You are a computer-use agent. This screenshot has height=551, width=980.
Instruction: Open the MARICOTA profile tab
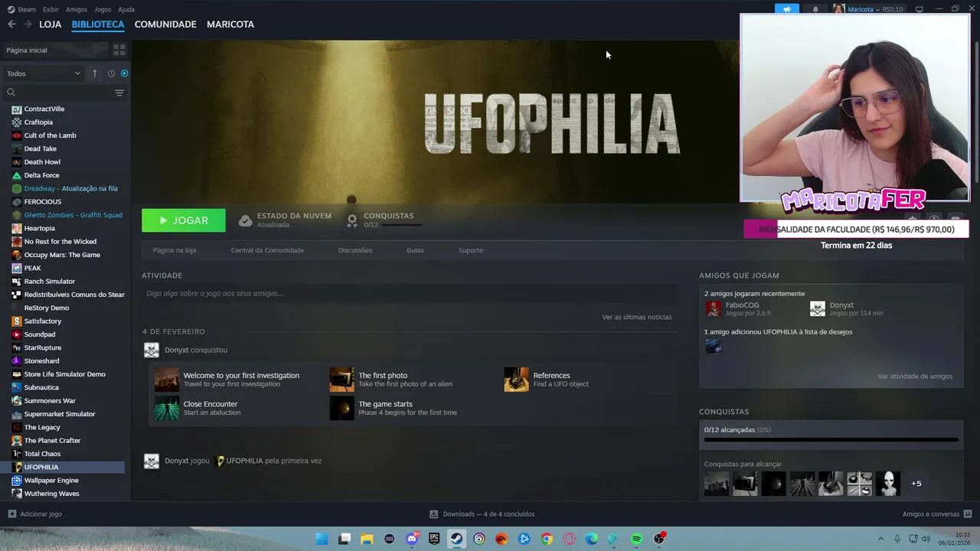click(x=230, y=24)
